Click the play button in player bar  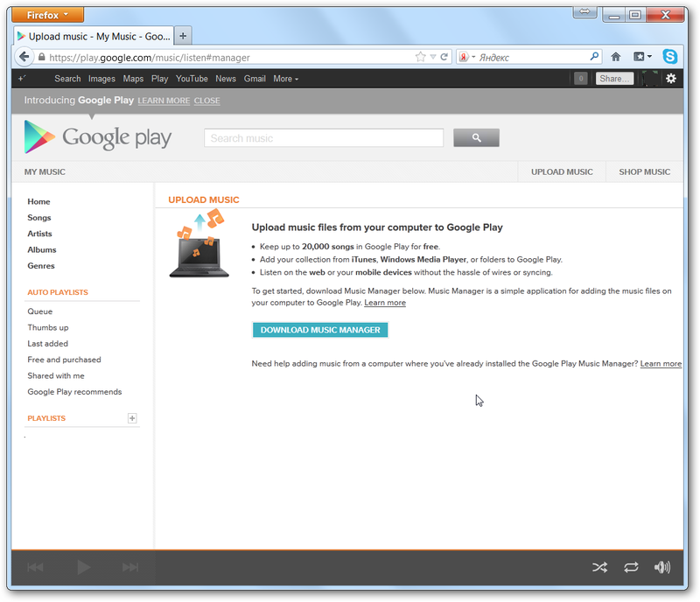[x=83, y=567]
